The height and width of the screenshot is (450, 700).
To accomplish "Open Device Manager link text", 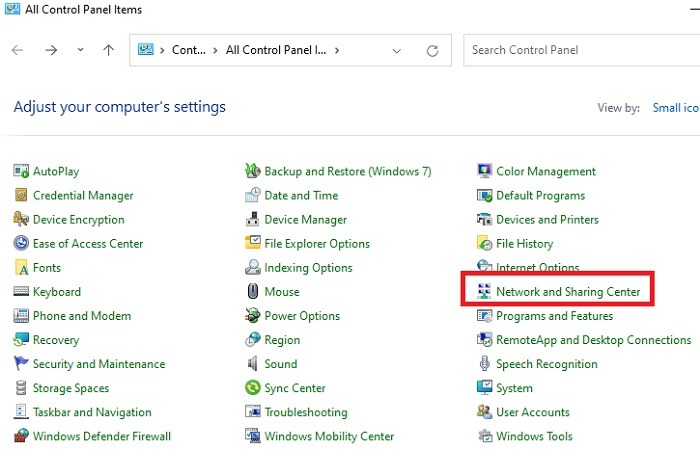I will [306, 219].
